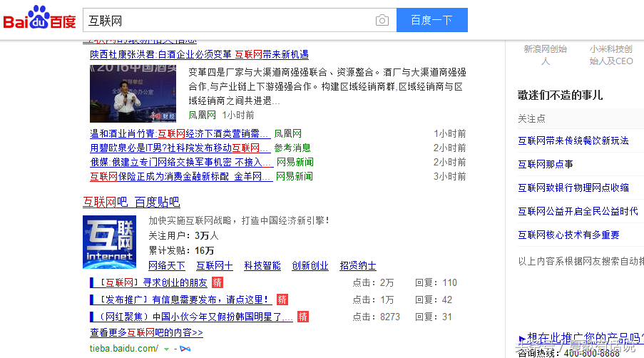The image size is (644, 358).
Task: Click 小米科技创始人及CEO caption in sidebar
Action: tap(611, 55)
